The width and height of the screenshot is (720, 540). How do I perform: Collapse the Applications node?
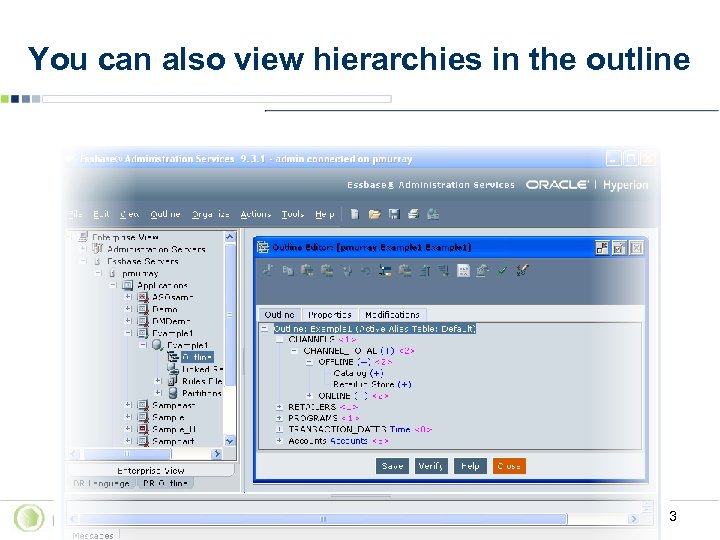113,285
